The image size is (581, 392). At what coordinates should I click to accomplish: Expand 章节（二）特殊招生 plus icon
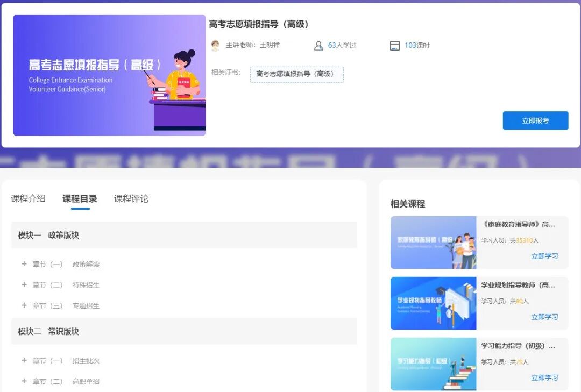pyautogui.click(x=24, y=284)
